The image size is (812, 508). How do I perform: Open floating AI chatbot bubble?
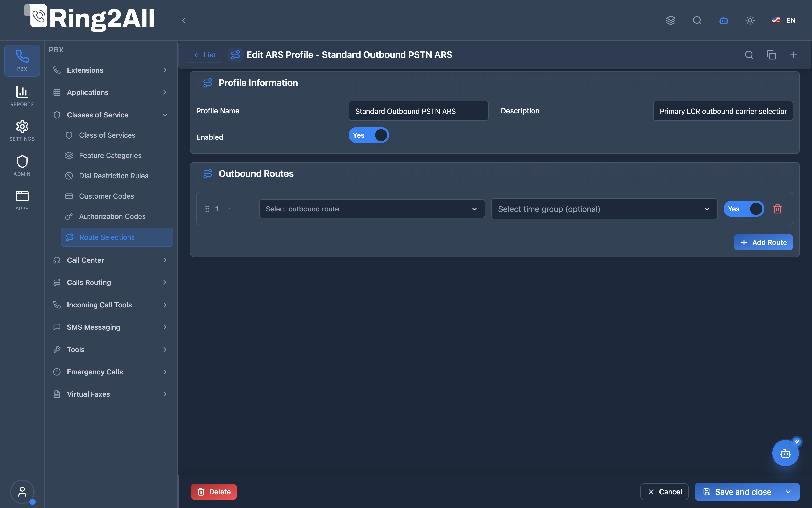click(x=786, y=453)
